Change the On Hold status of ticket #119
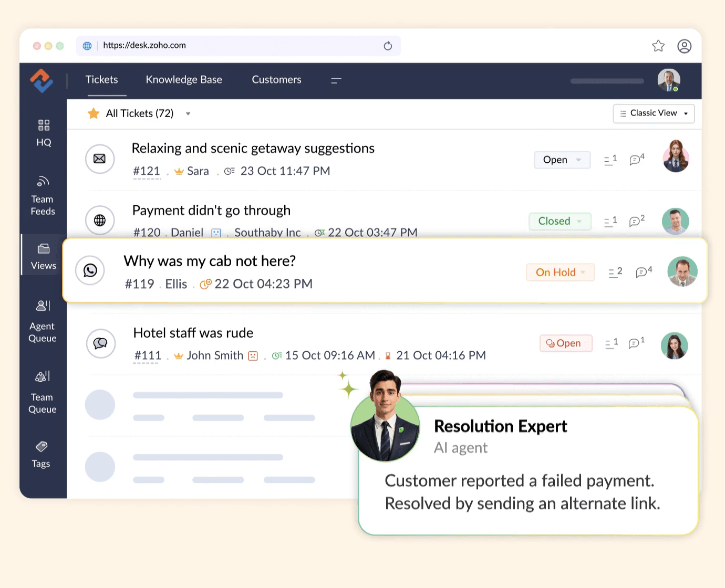The width and height of the screenshot is (725, 588). (x=560, y=272)
